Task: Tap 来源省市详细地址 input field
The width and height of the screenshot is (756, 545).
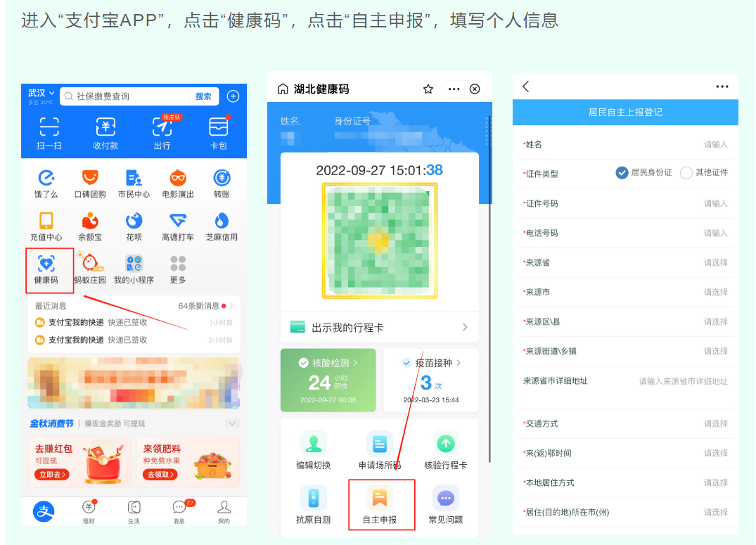Action: [625, 387]
